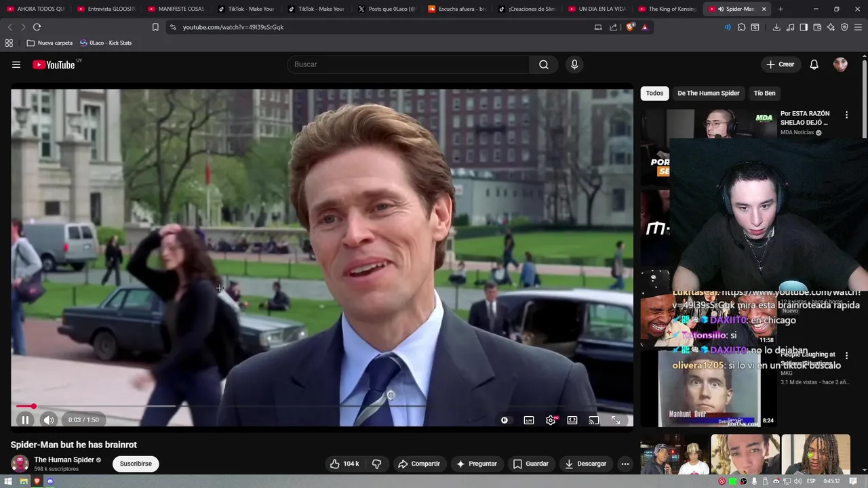Screen dimensions: 868x488
Task: Open Brave Shields lion icon
Action: click(x=630, y=27)
